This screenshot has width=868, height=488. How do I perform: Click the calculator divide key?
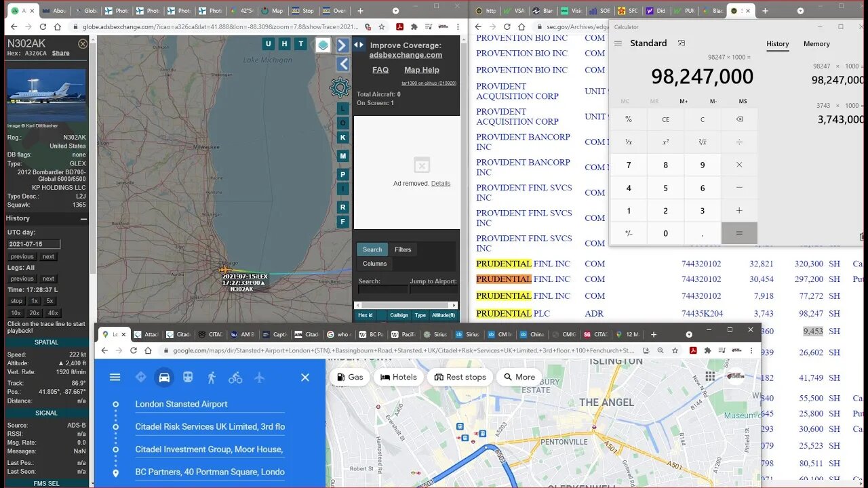739,142
